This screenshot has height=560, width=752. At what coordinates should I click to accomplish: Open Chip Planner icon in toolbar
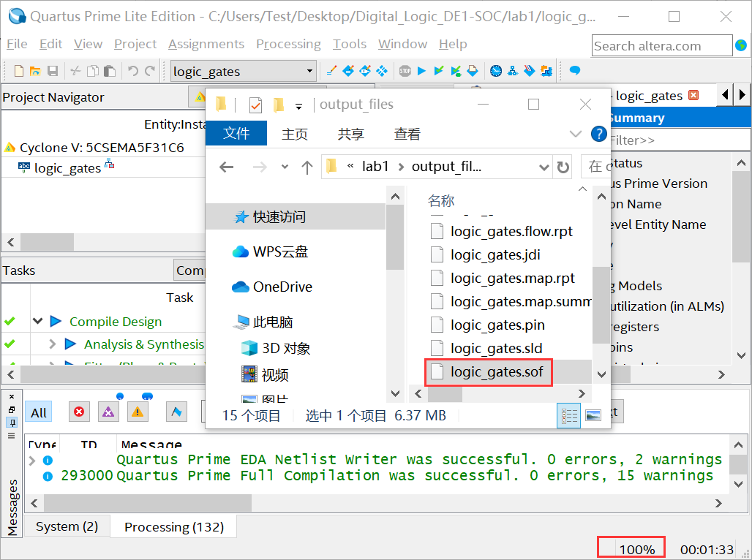tap(382, 71)
